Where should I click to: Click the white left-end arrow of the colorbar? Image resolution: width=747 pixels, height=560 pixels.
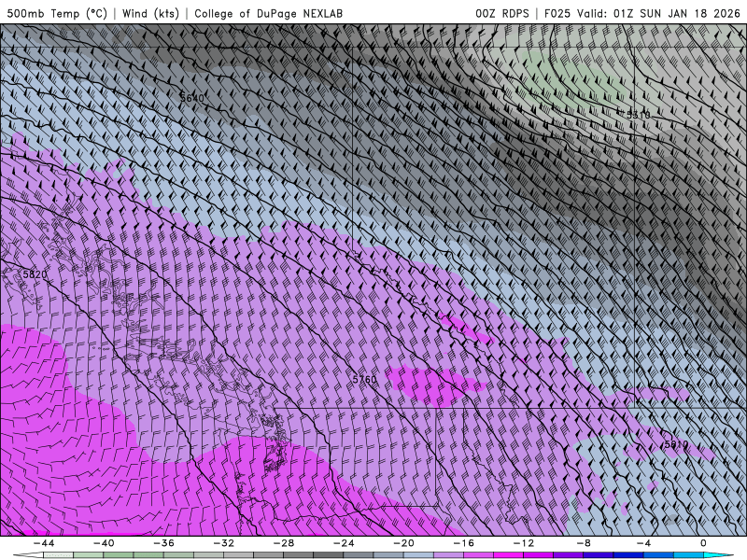coord(29,555)
